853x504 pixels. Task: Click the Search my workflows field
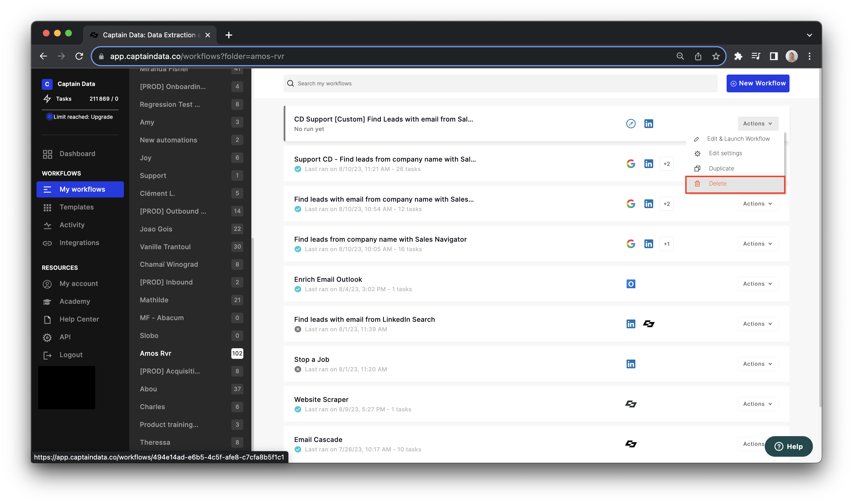pos(500,83)
